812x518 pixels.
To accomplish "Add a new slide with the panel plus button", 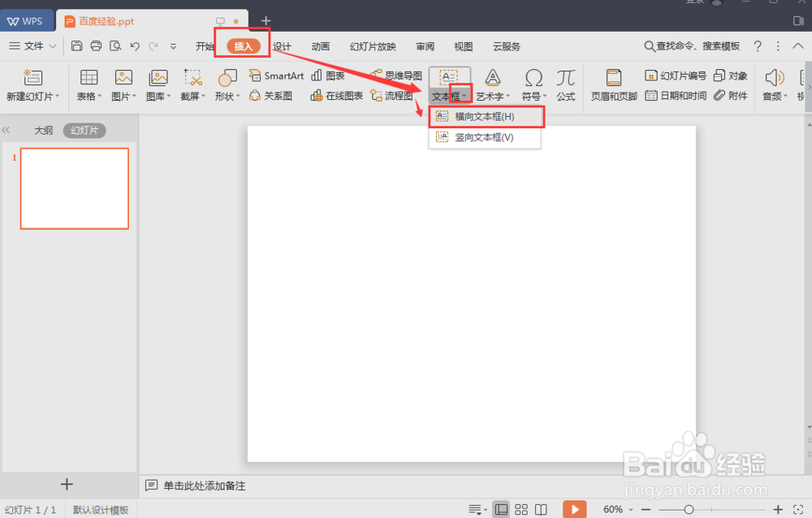I will (x=67, y=485).
